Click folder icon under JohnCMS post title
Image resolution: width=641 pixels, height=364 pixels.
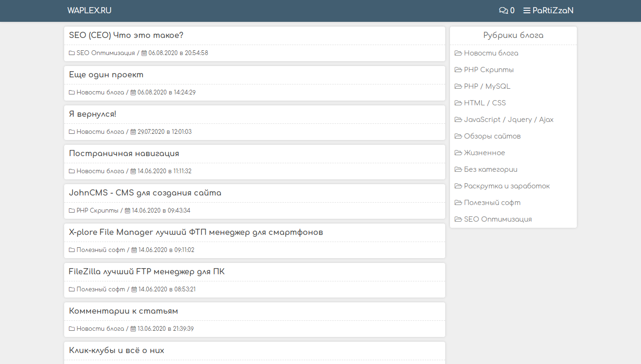(72, 211)
